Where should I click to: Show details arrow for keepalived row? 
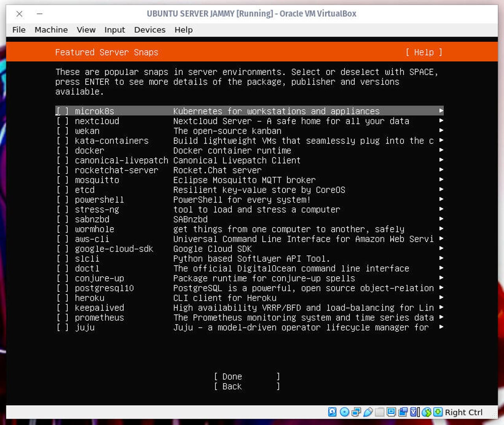tap(441, 307)
